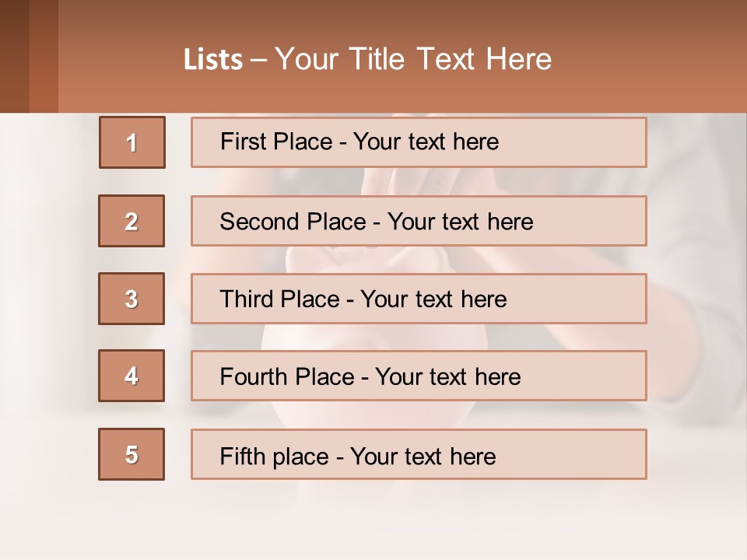The height and width of the screenshot is (560, 747).
Task: Select 'Fifth place - Your text here' bar
Action: click(419, 454)
